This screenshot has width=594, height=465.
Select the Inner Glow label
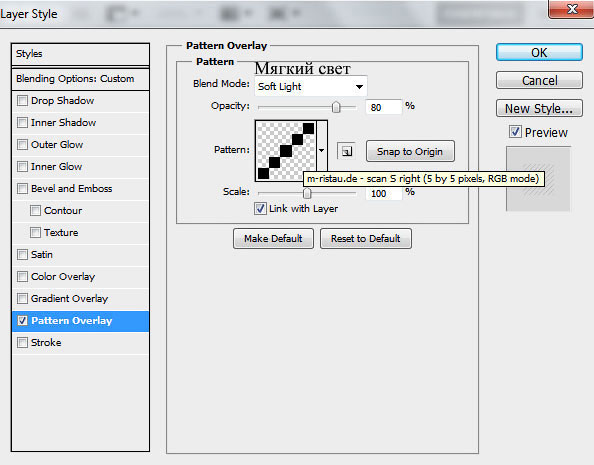(56, 166)
